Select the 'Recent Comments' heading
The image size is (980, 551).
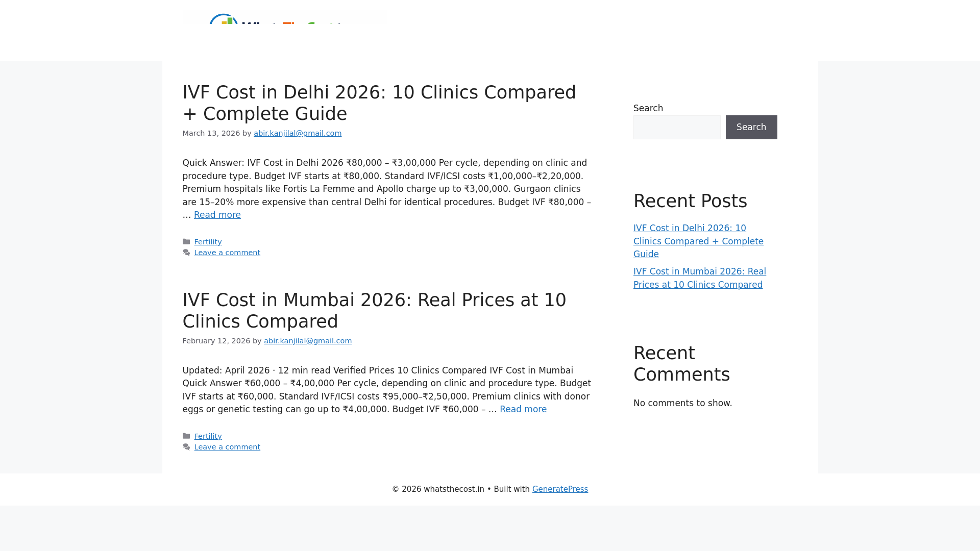[681, 364]
